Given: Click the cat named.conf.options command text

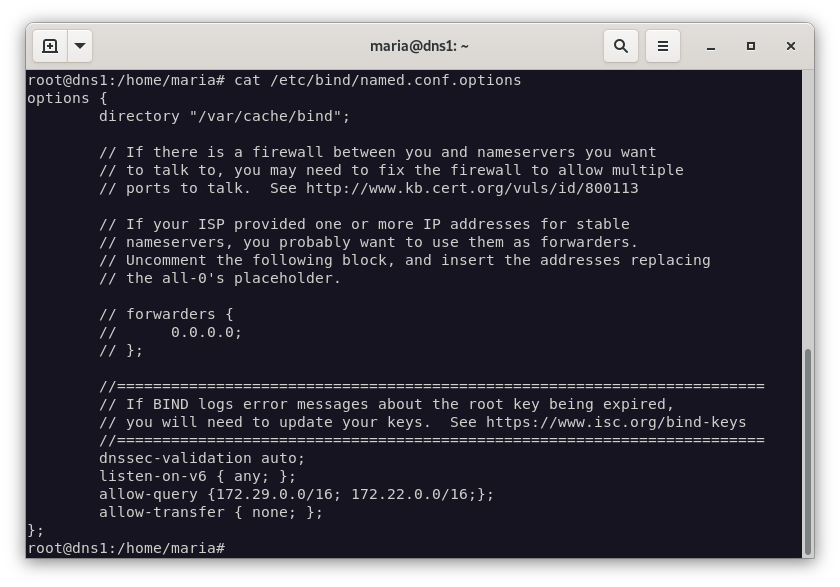Looking at the screenshot, I should [377, 80].
